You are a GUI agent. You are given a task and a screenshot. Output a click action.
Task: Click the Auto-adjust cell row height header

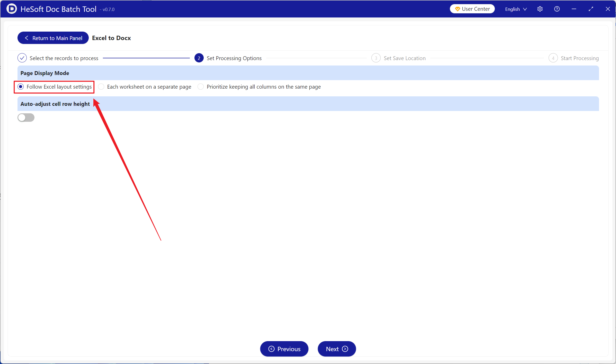308,104
